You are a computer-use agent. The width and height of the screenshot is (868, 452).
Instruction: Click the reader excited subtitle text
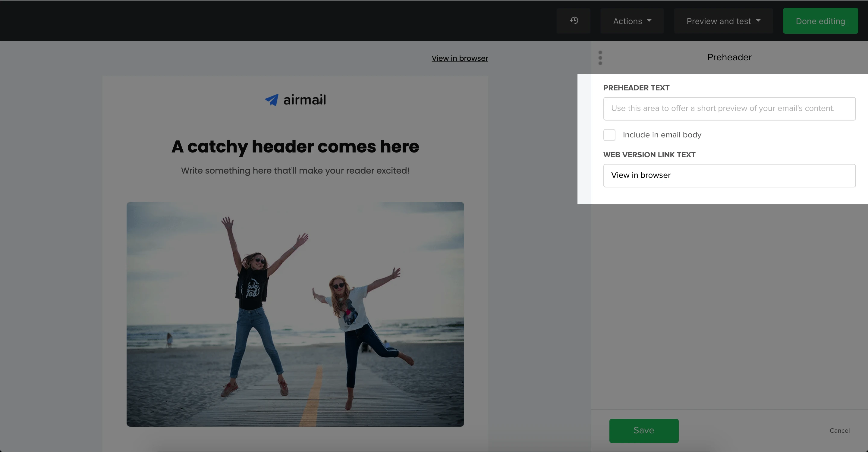click(295, 171)
